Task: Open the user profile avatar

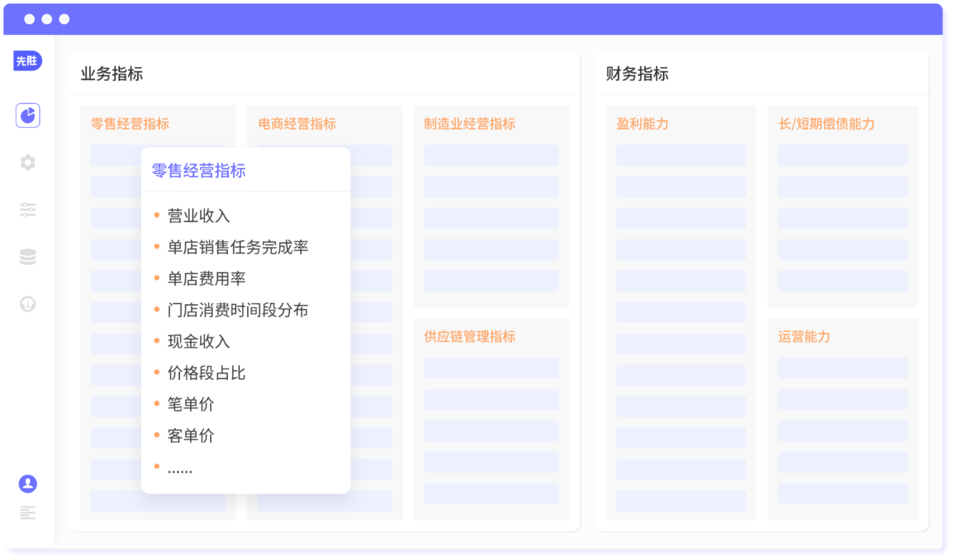Action: pyautogui.click(x=28, y=484)
